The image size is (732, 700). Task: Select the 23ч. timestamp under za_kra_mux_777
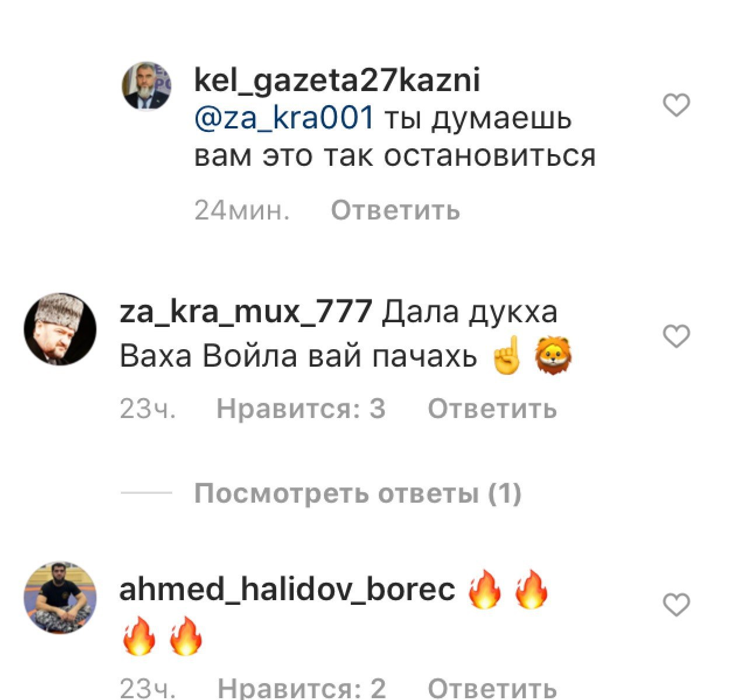point(148,409)
